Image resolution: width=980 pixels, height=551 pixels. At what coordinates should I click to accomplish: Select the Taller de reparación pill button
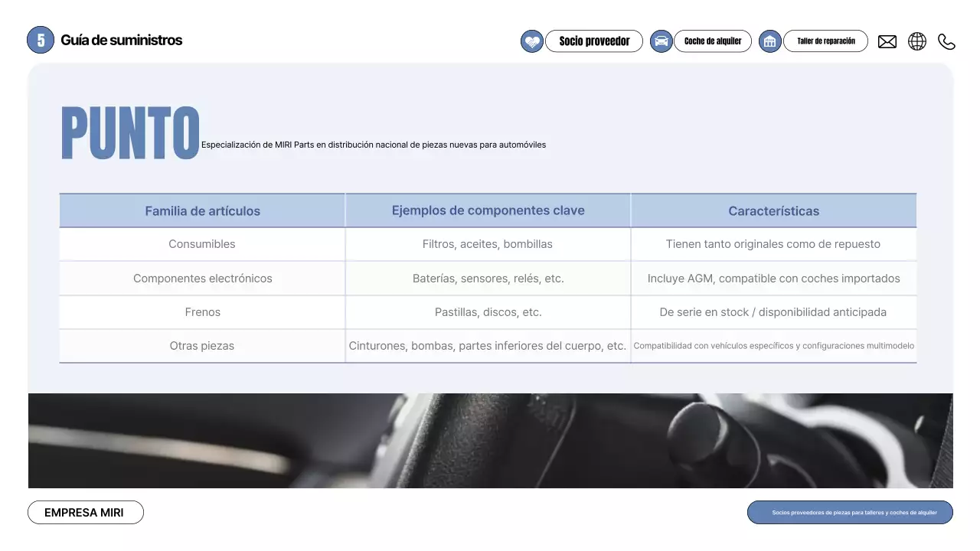pos(825,41)
